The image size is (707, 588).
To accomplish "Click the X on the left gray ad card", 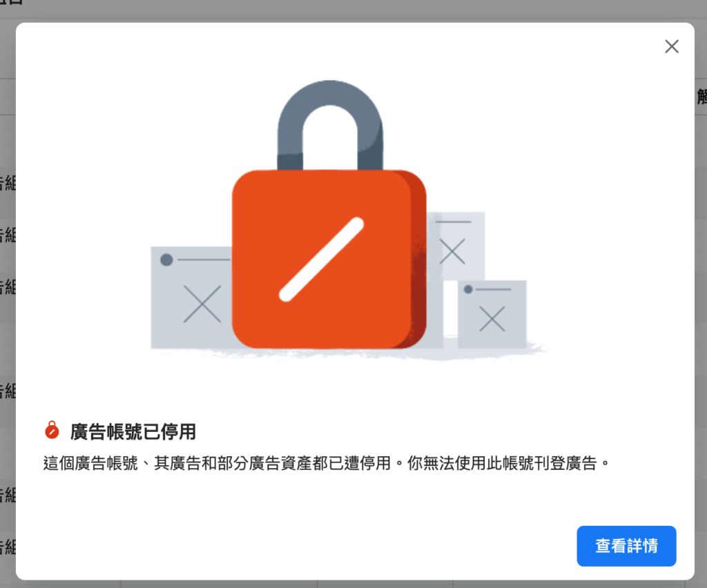I will (202, 304).
